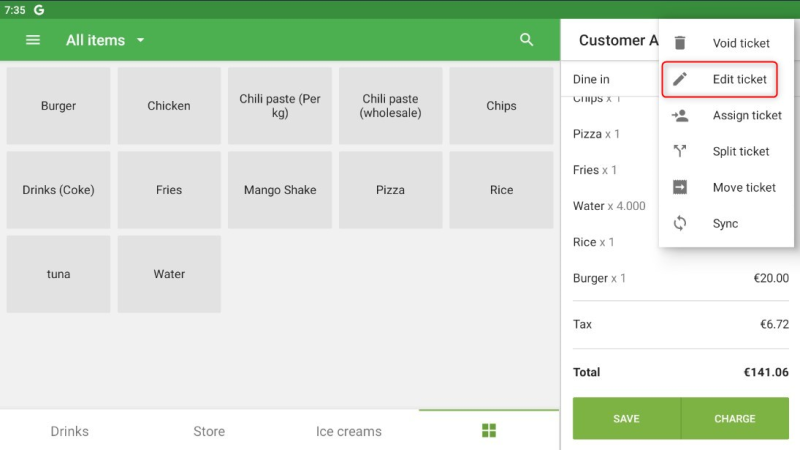The height and width of the screenshot is (450, 800).
Task: Open the Store tab
Action: pyautogui.click(x=209, y=431)
